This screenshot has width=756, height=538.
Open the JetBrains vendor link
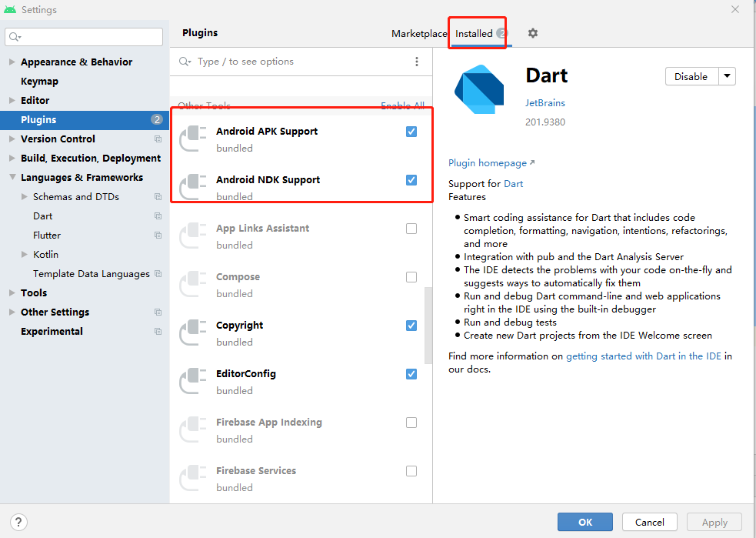545,103
